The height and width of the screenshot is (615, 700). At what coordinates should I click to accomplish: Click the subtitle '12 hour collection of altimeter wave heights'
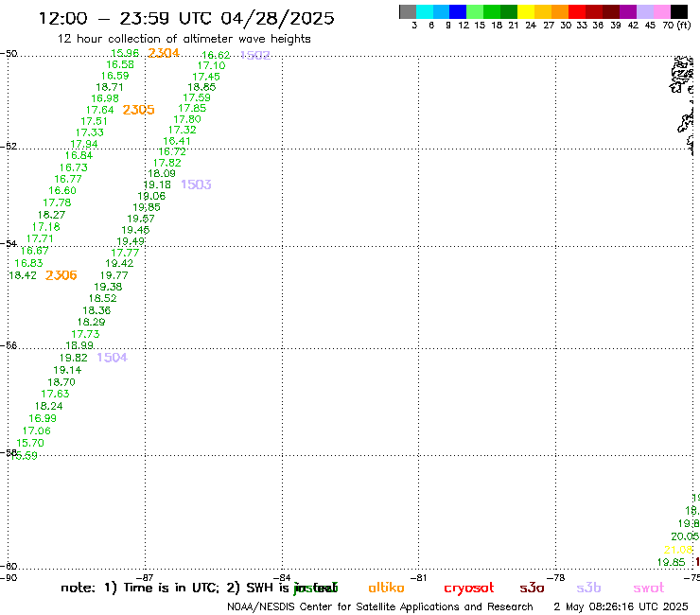tap(184, 39)
